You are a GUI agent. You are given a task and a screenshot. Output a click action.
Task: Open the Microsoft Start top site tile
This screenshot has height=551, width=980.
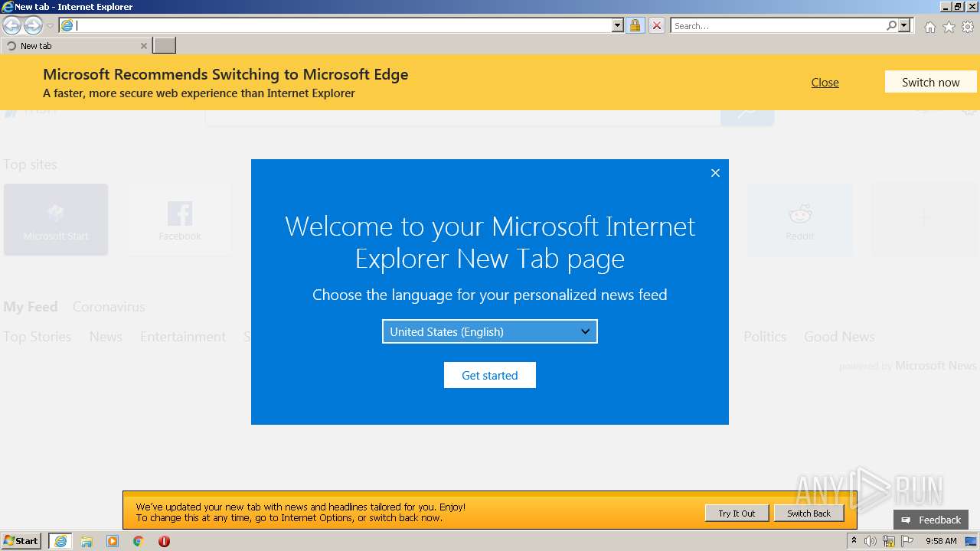[56, 220]
